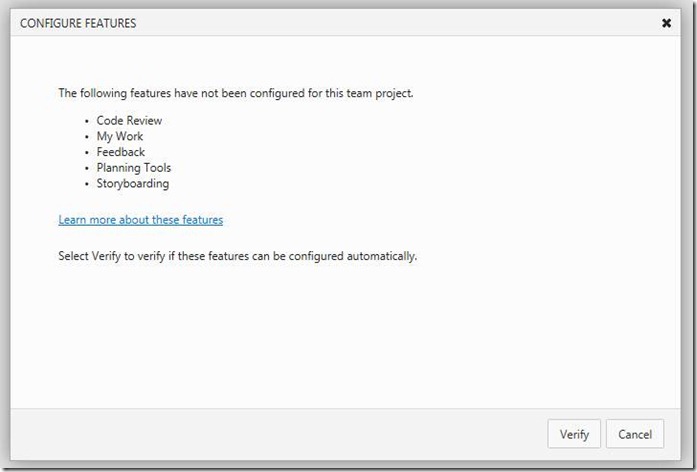
Task: Click the 'features have not been configured' sentence
Action: (235, 93)
